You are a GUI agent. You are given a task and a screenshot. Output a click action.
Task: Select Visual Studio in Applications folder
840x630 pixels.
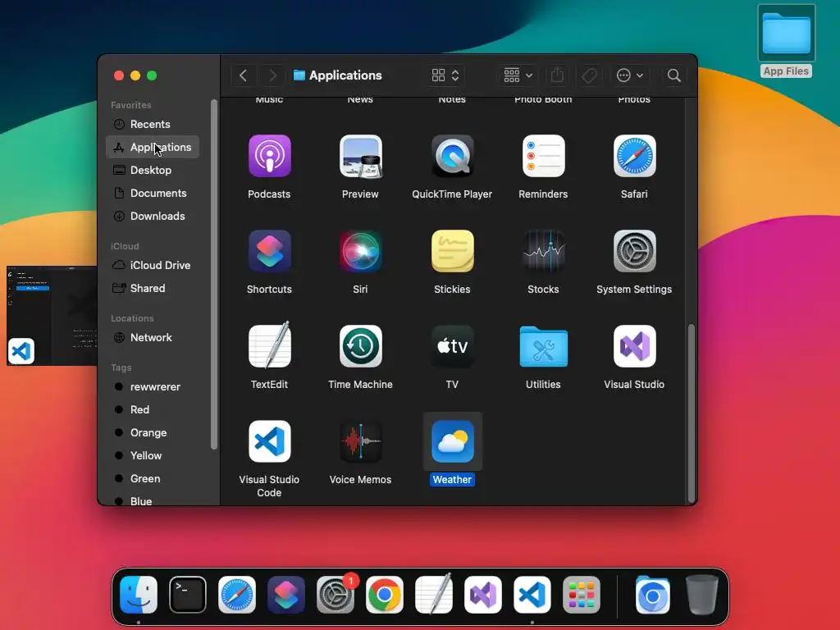[x=634, y=346]
